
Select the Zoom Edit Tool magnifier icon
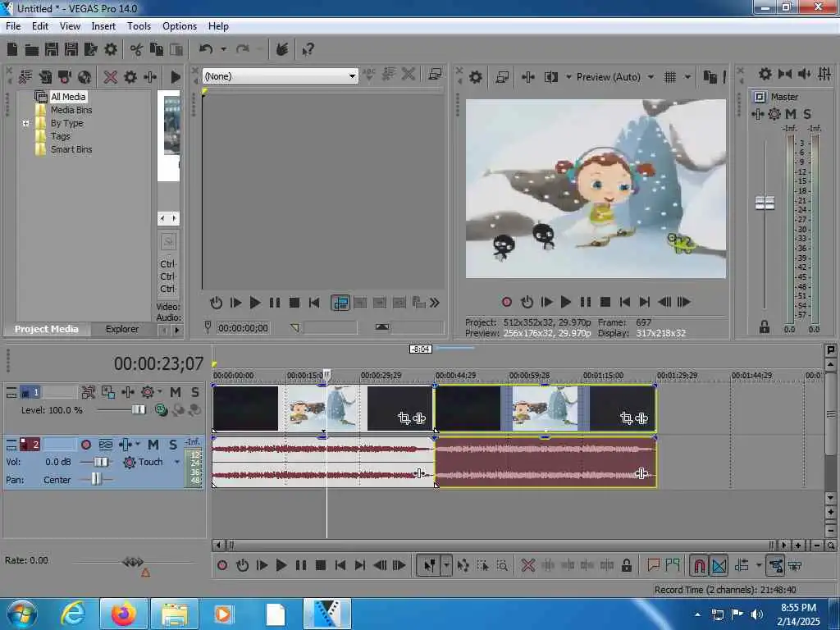click(x=502, y=565)
